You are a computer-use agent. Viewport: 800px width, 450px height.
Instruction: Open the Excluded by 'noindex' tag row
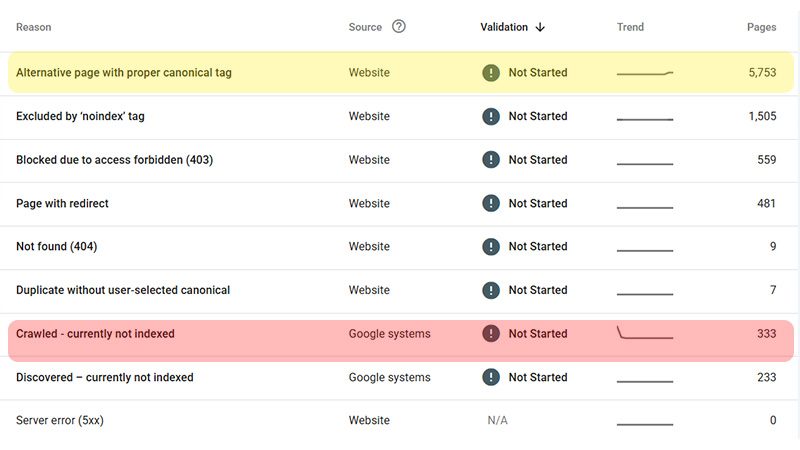(400, 116)
